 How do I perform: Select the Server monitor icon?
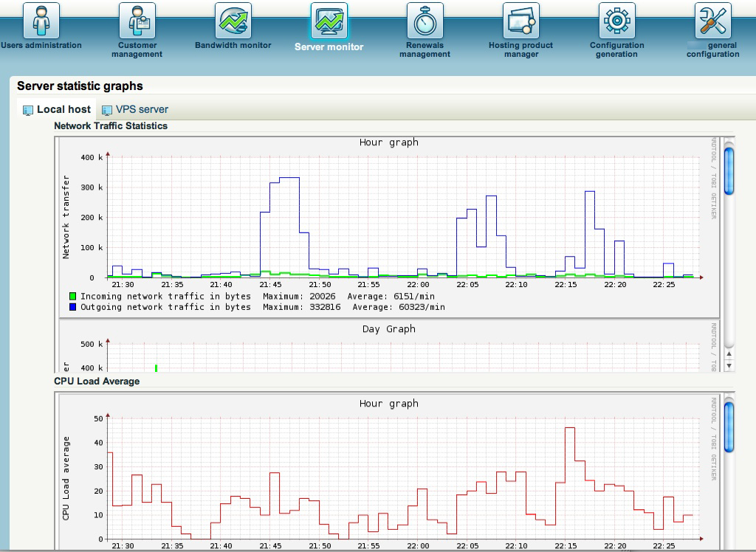[x=329, y=21]
